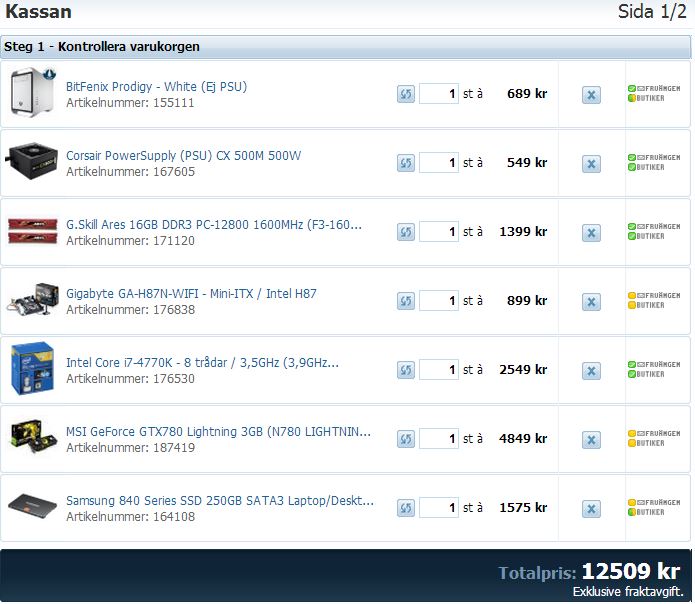Image resolution: width=695 pixels, height=604 pixels.
Task: Remove Samsung 840 Series SSD from cart
Action: coord(591,509)
